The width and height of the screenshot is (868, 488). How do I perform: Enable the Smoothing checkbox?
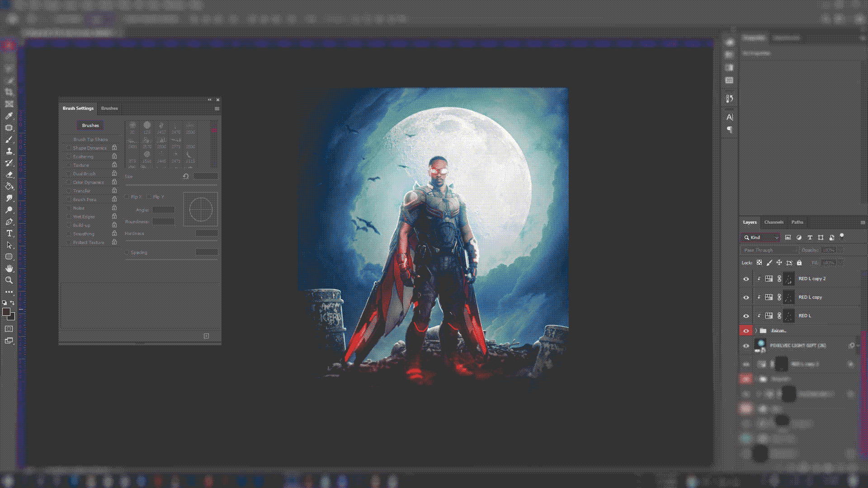[x=69, y=234]
